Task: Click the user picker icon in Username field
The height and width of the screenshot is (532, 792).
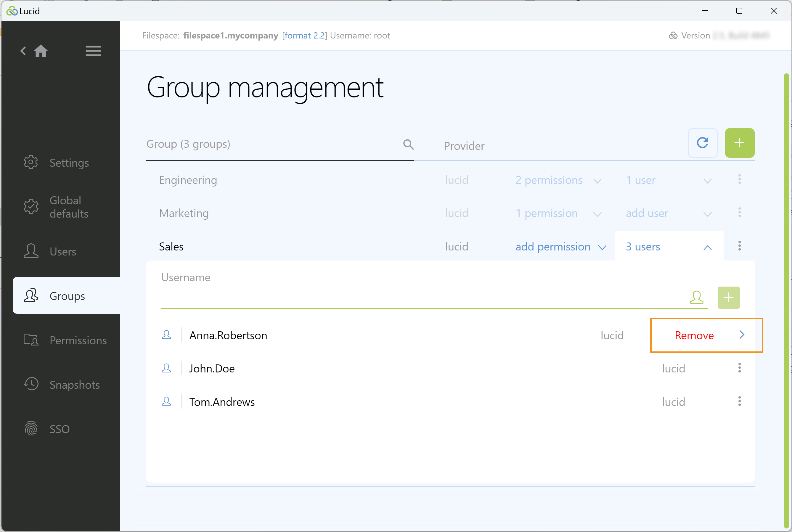Action: [696, 298]
